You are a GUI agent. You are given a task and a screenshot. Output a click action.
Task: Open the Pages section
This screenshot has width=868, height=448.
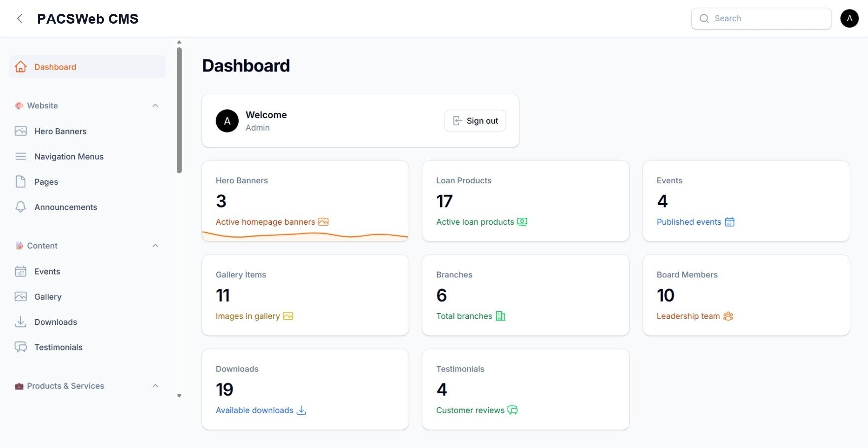tap(87, 182)
